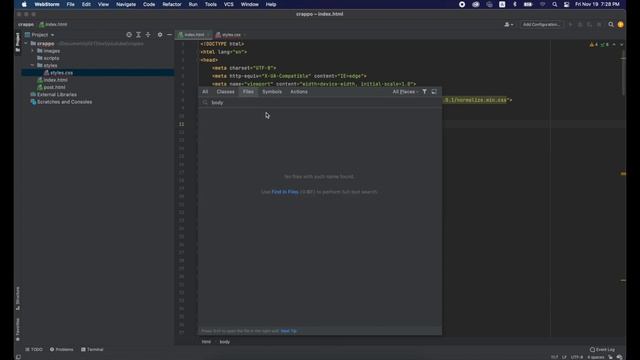Hide the Project panel with minus icon
The height and width of the screenshot is (360, 640).
click(169, 35)
